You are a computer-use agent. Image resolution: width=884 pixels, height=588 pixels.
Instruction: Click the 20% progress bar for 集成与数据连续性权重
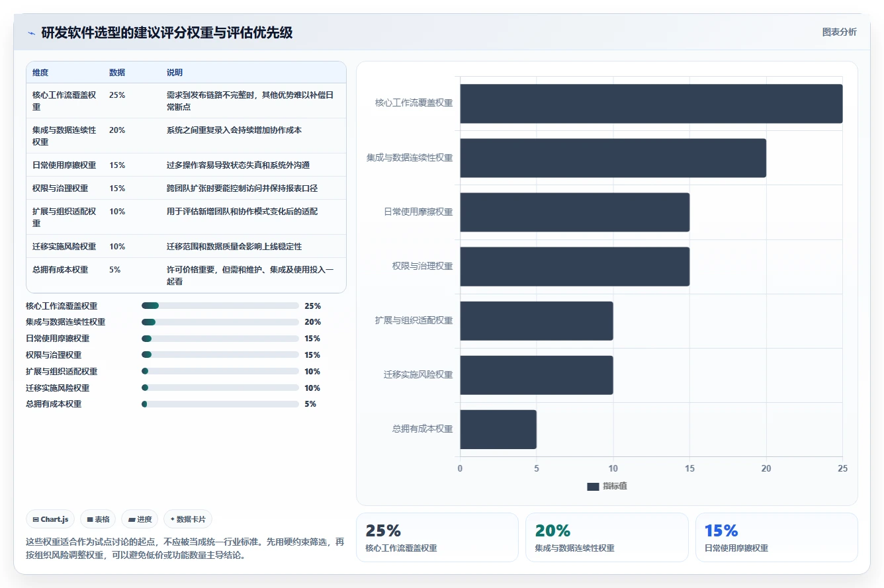click(220, 322)
